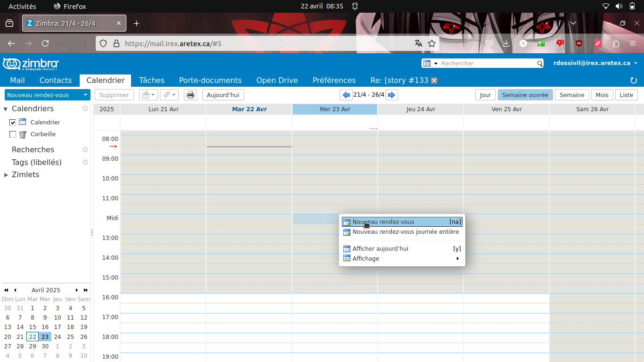Click the Aujourd'hui button
The height and width of the screenshot is (362, 644).
pyautogui.click(x=223, y=95)
